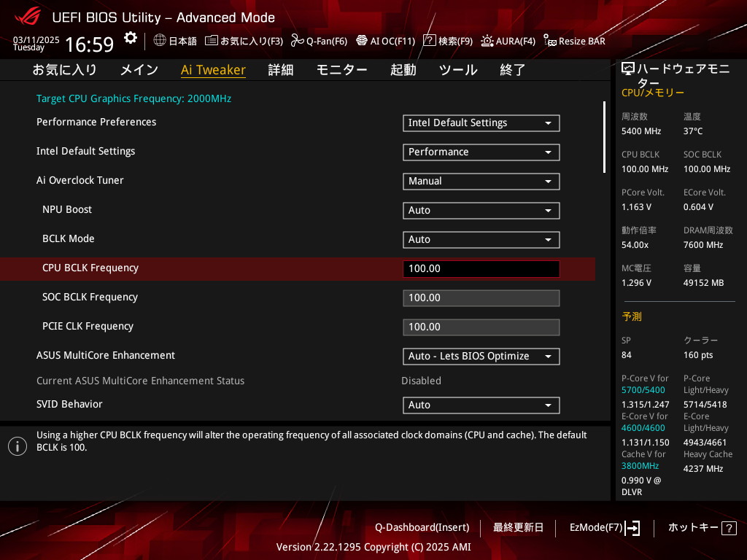The width and height of the screenshot is (747, 560).
Task: Click the ROG logo icon
Action: point(28,16)
